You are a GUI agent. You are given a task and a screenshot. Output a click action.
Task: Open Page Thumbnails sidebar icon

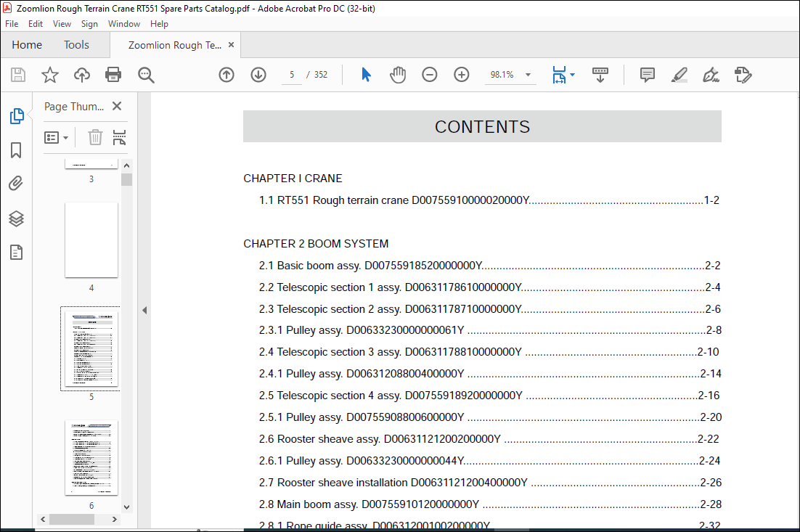point(16,116)
